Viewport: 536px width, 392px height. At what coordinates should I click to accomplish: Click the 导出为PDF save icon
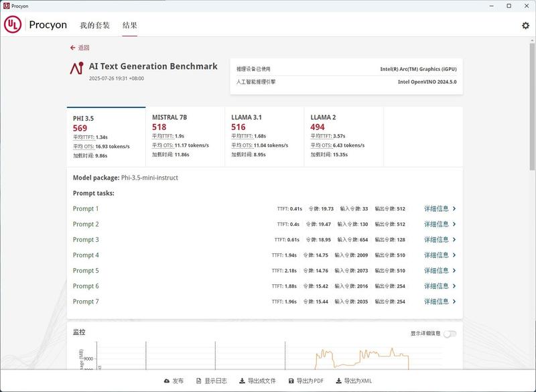(x=291, y=381)
